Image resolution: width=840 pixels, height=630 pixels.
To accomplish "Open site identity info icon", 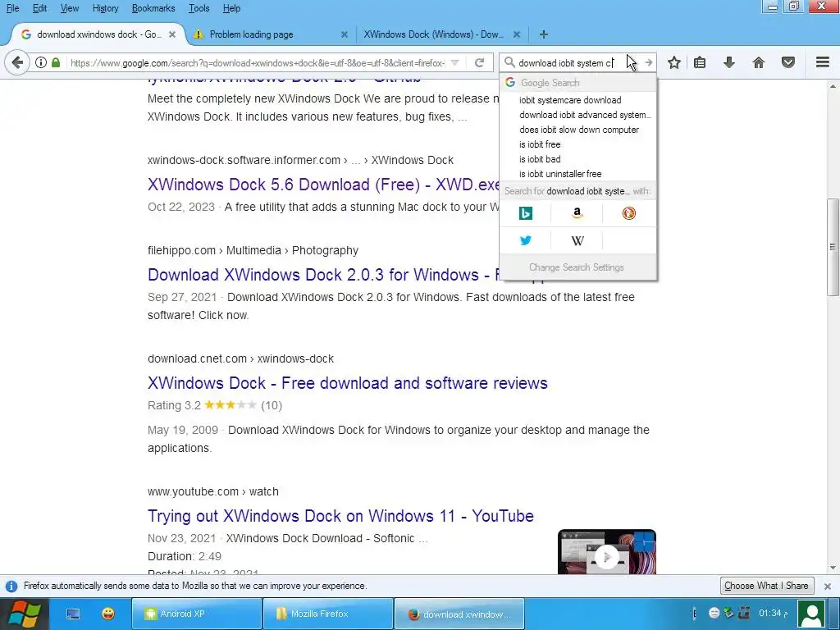I will [x=41, y=62].
